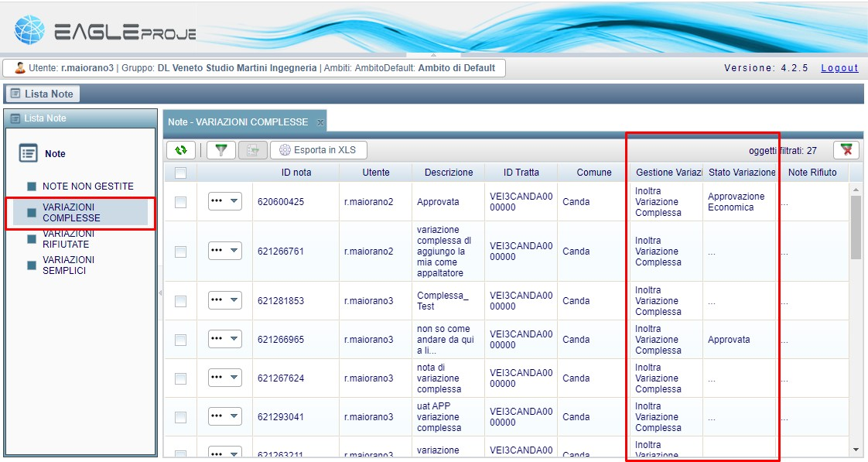
Task: Mark the checkbox for note 621267624
Action: 180,378
